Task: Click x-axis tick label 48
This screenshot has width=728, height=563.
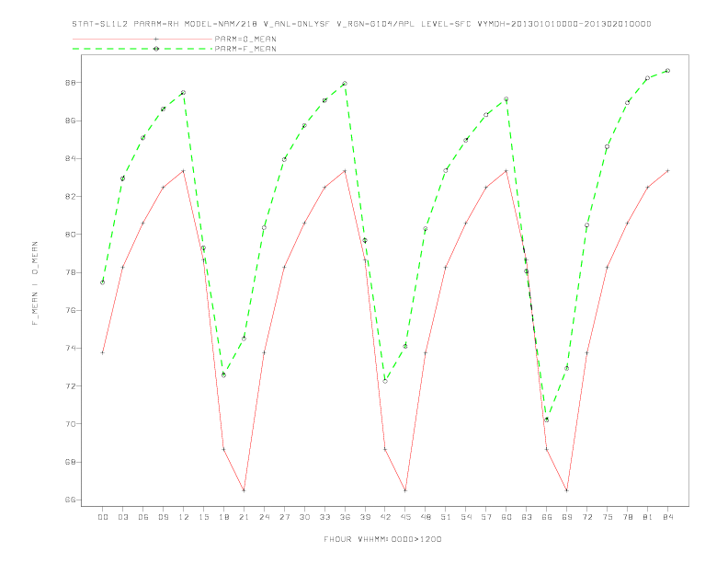Action: click(x=426, y=517)
